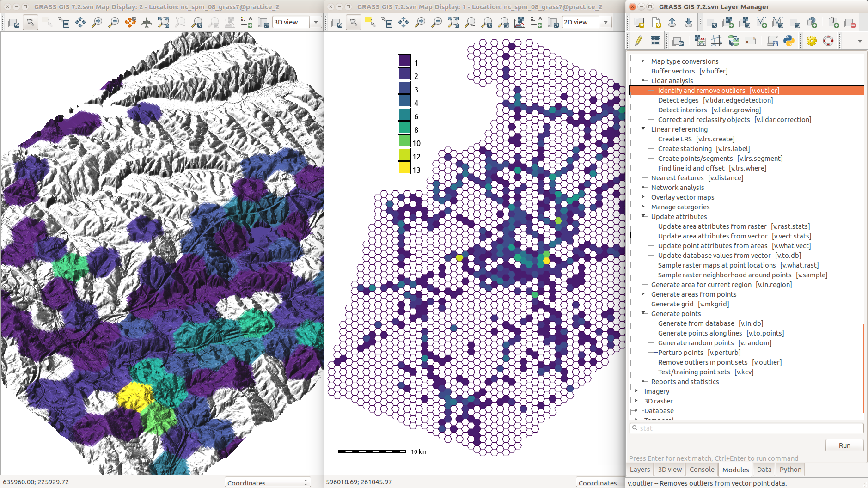The width and height of the screenshot is (868, 488).
Task: Toggle the Pan tool in the 2D map display
Action: click(x=403, y=23)
